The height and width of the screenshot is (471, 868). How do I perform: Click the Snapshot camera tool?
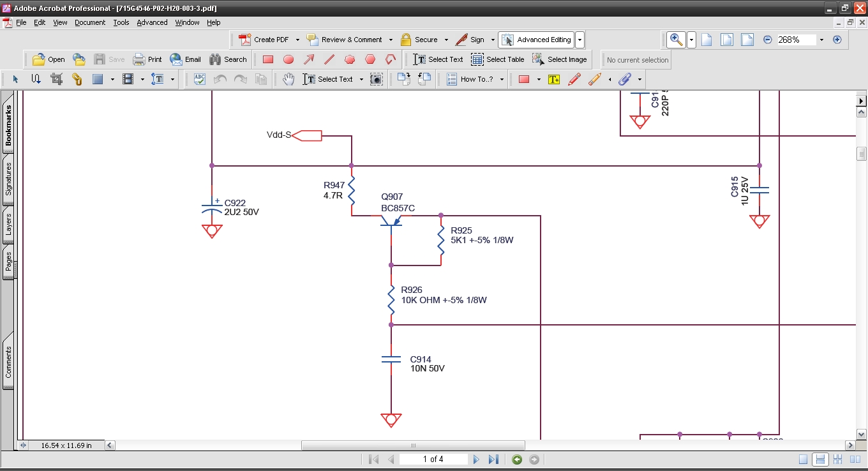(x=377, y=79)
